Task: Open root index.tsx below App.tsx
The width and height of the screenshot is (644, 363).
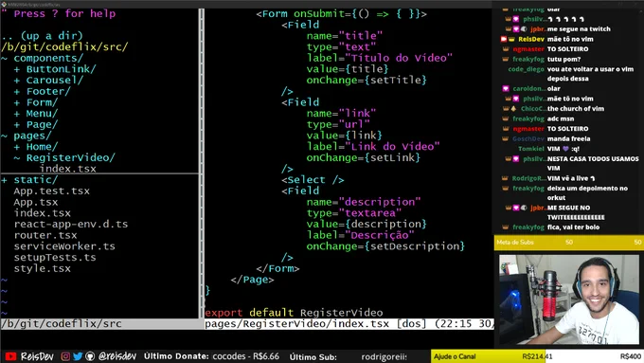Action: tap(43, 213)
